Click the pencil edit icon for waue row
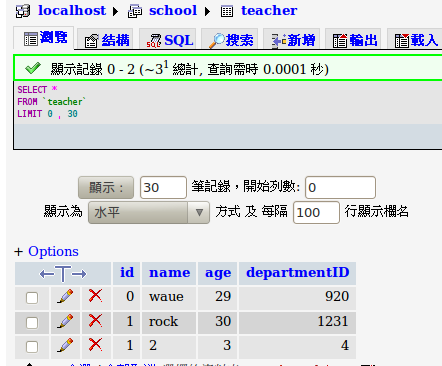442x366 pixels. 65,296
